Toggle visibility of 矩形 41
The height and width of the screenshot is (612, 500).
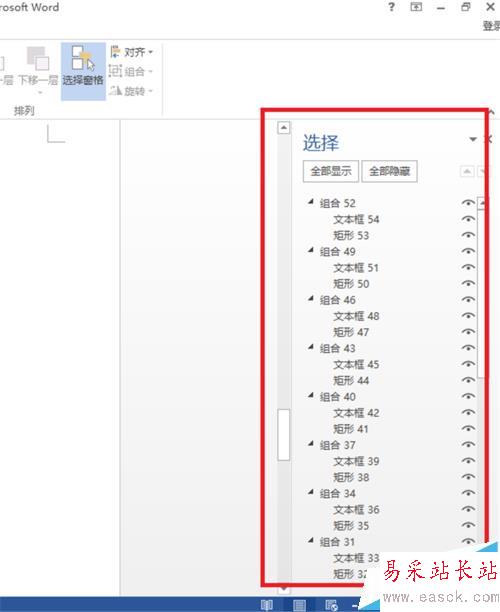[x=468, y=429]
